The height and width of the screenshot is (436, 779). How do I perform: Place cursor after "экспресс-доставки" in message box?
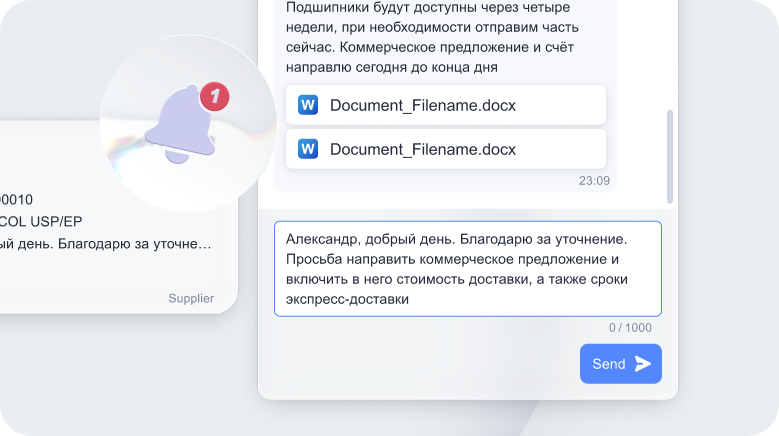(412, 299)
